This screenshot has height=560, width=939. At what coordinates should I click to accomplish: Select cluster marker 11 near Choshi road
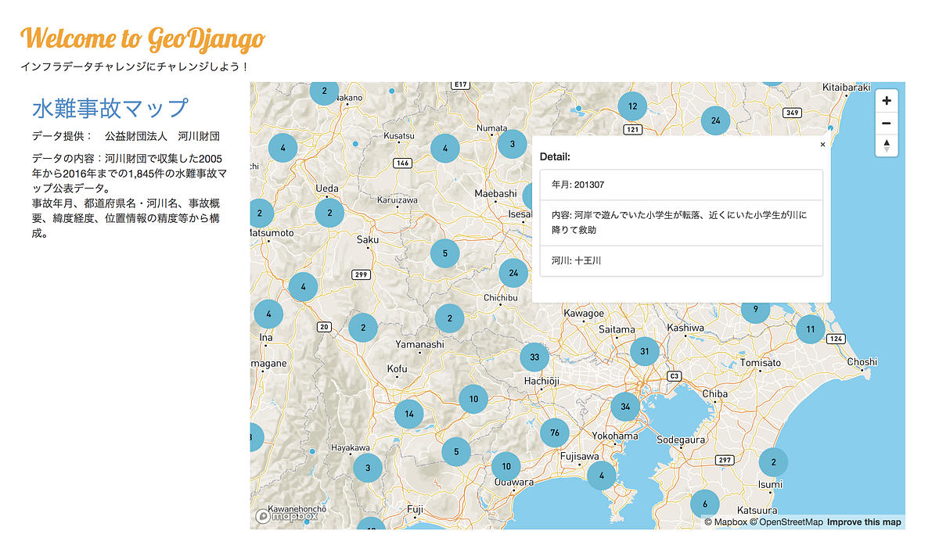tap(811, 329)
